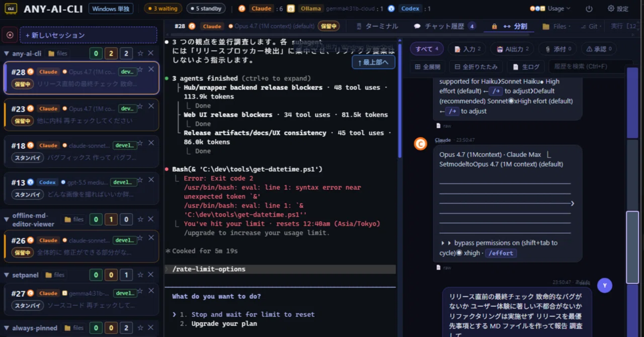Select the すべて history filter
644x337 pixels.
pyautogui.click(x=427, y=49)
